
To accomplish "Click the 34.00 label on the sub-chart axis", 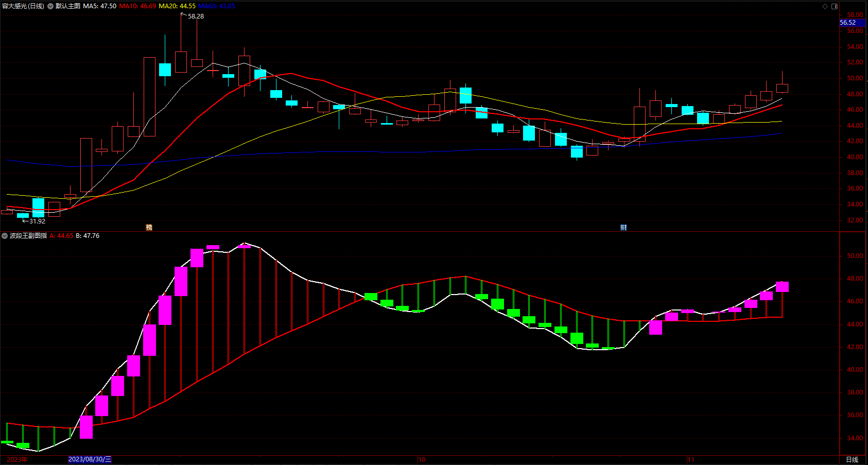I will [x=855, y=438].
